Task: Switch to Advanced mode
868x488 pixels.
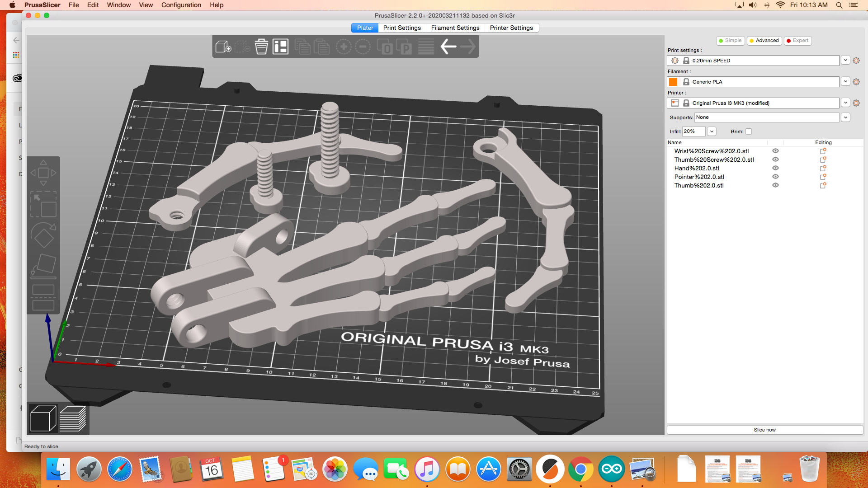Action: 764,41
